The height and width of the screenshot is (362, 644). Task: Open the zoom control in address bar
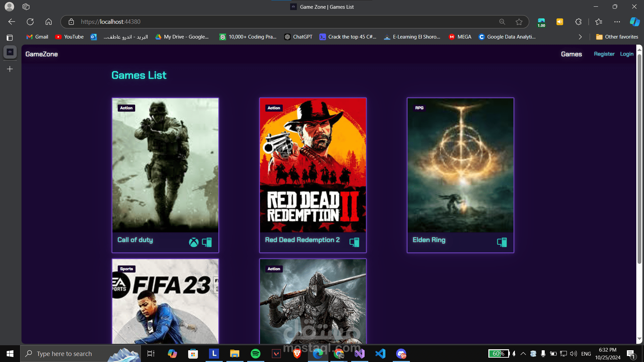[502, 22]
